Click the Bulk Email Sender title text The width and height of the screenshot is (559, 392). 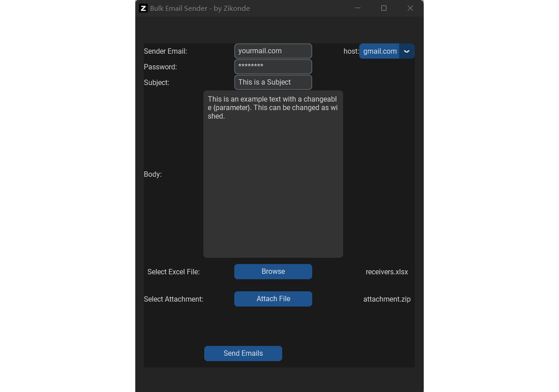pos(200,8)
